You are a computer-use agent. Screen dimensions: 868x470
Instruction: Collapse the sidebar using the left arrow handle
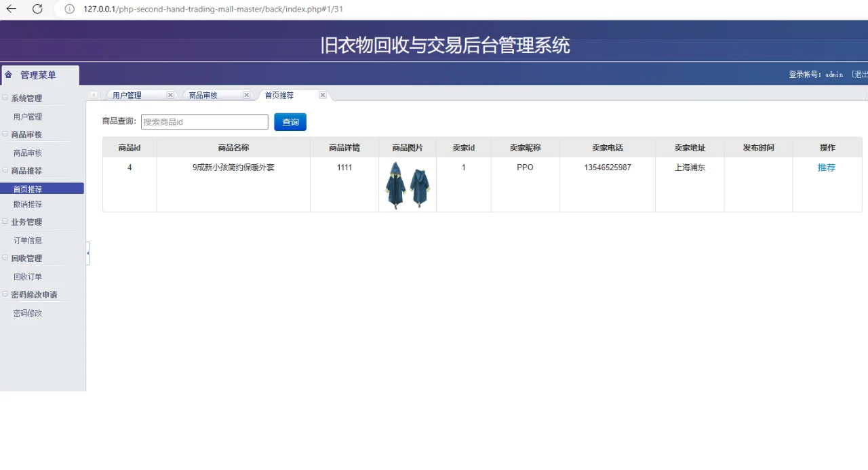[x=88, y=253]
